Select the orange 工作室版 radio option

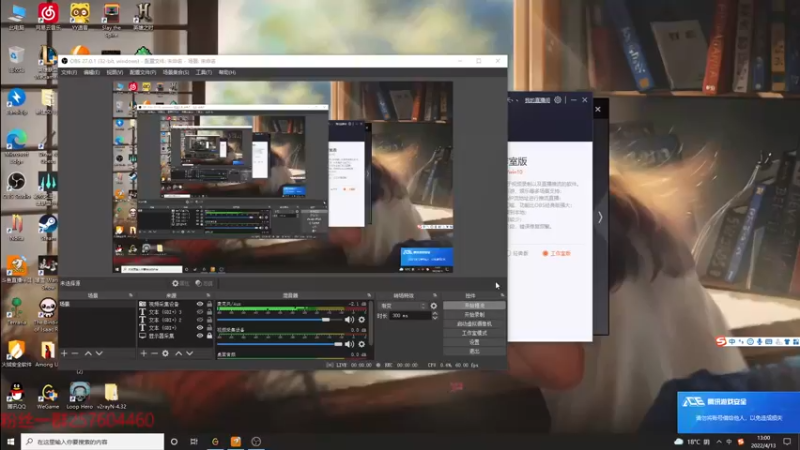[x=557, y=253]
